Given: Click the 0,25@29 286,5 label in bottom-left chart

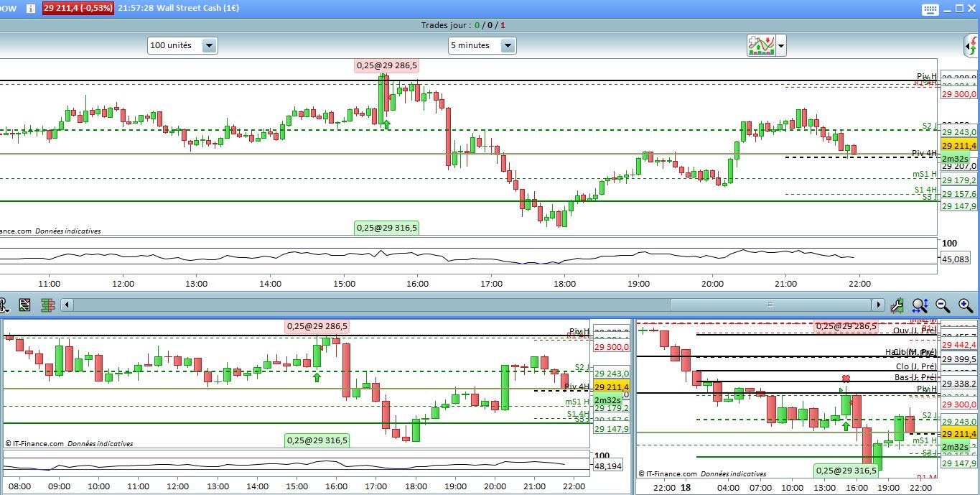Looking at the screenshot, I should click(x=317, y=326).
